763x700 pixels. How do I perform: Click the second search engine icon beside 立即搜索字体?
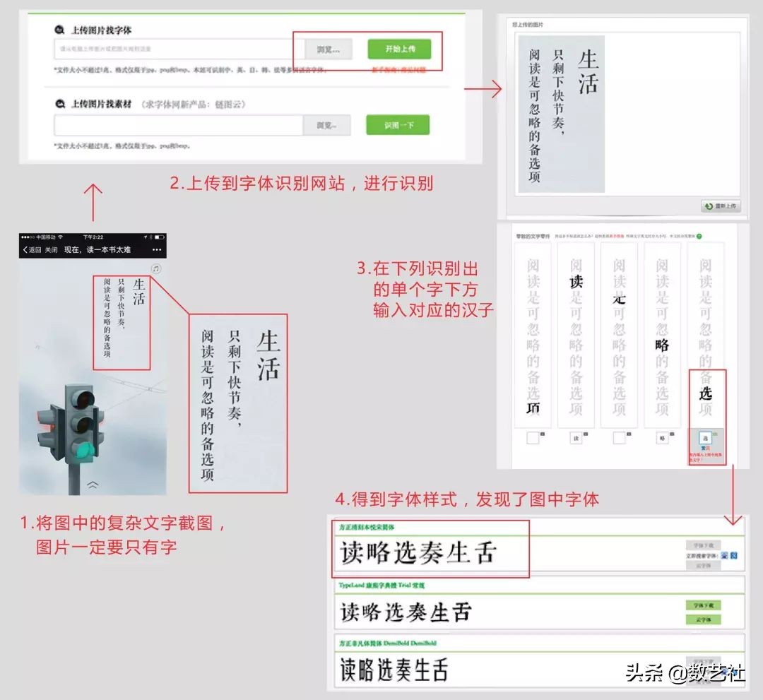coord(734,556)
